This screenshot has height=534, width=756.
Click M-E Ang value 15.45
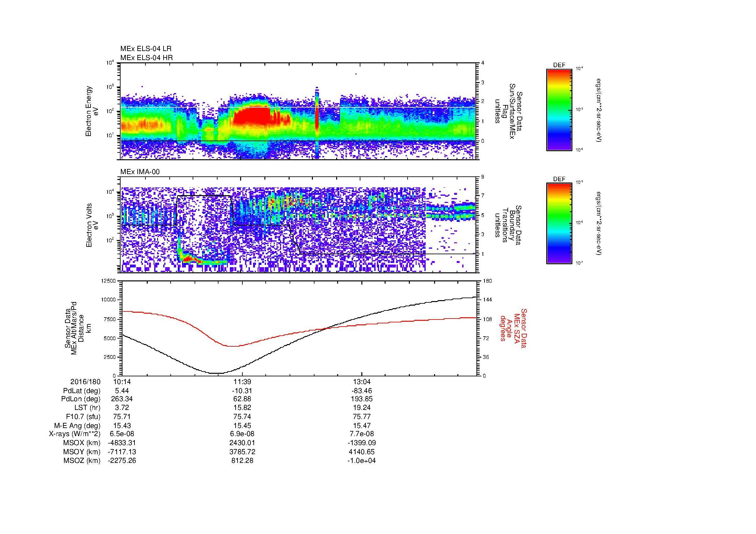point(242,426)
